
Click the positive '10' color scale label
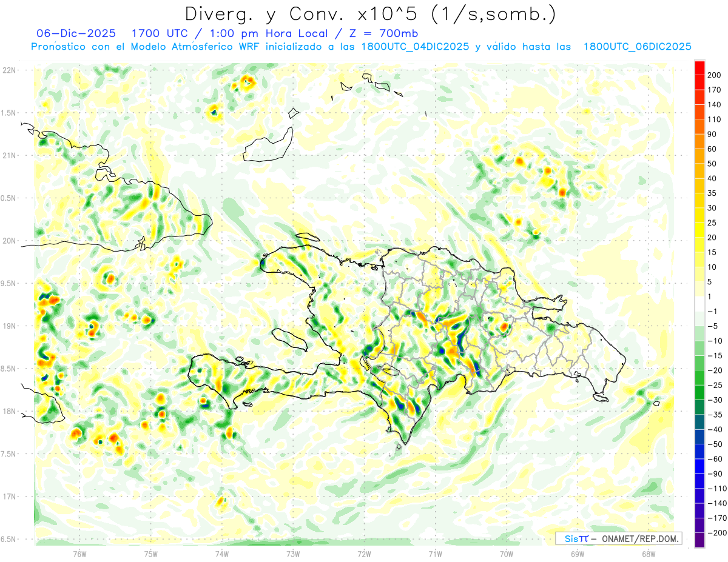coord(712,267)
